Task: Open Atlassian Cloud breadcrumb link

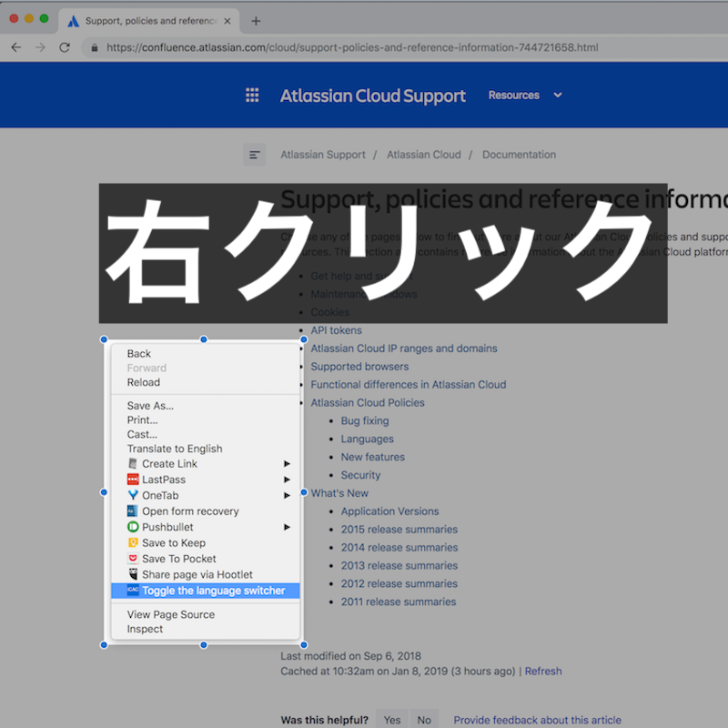Action: click(424, 155)
